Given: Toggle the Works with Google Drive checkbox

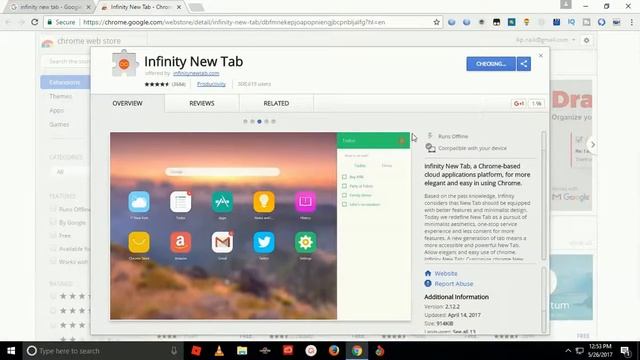Looking at the screenshot, I should pyautogui.click(x=53, y=262).
